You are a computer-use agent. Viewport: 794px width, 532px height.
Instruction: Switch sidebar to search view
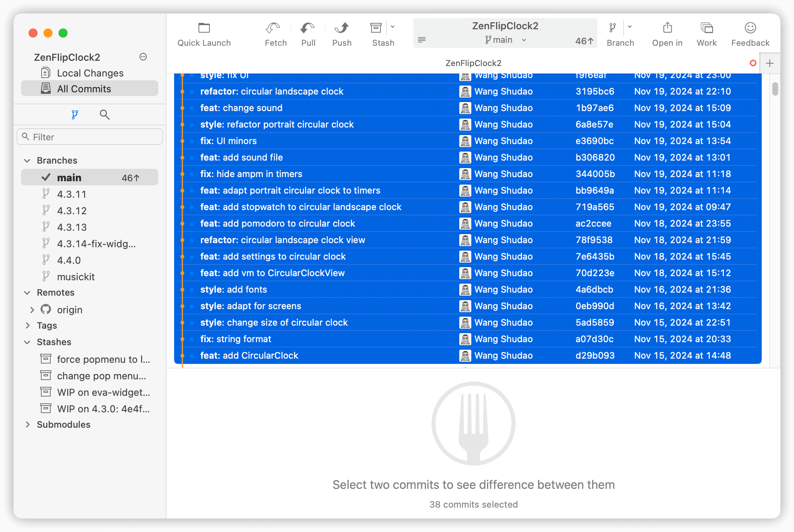tap(104, 115)
